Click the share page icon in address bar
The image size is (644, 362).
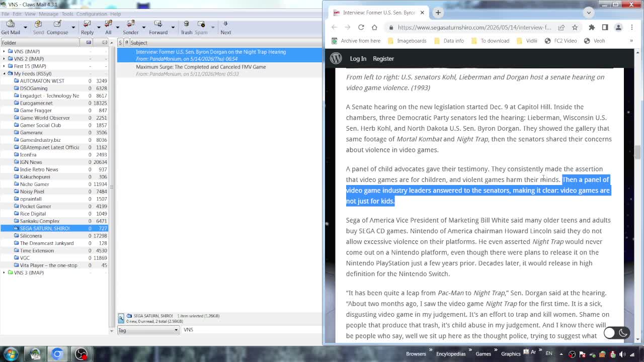coord(561,27)
